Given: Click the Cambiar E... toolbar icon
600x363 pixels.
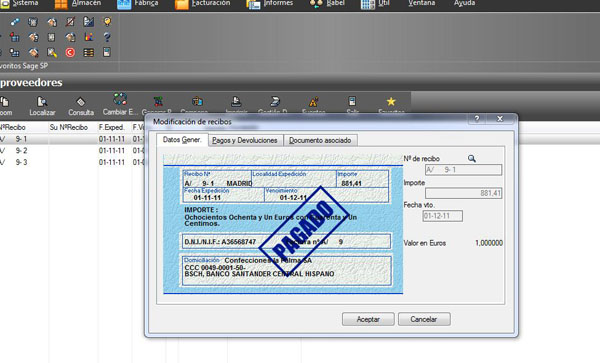Looking at the screenshot, I should [120, 99].
